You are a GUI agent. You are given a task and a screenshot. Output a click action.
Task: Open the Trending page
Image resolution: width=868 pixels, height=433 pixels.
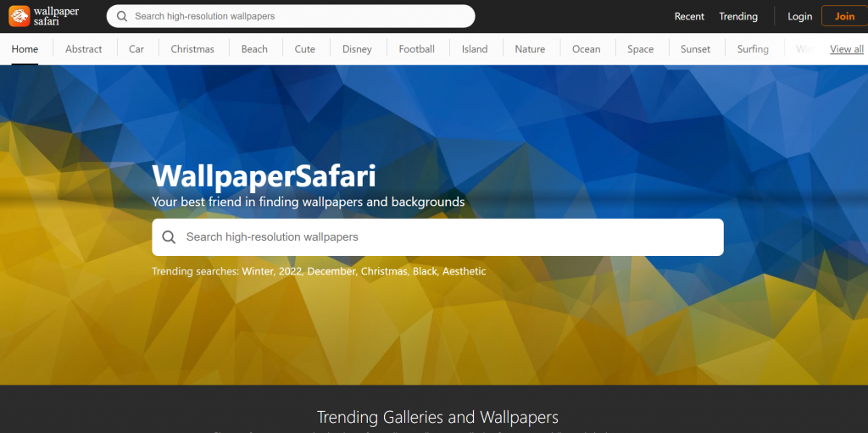(x=738, y=17)
